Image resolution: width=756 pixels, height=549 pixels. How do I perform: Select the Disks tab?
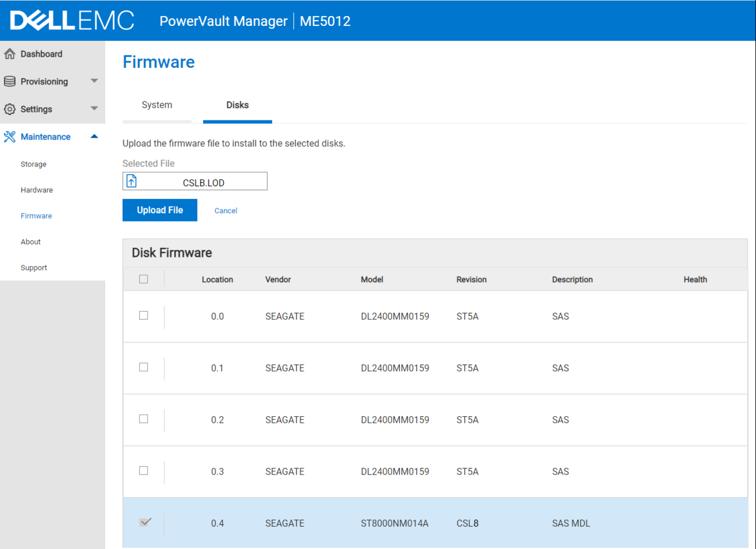[x=237, y=104]
